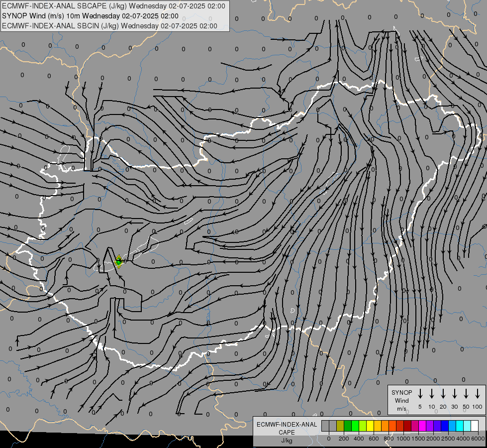487x448 pixels.
Task: Pick the pure yellow CAPE legend swatch
Action: (x=370, y=426)
